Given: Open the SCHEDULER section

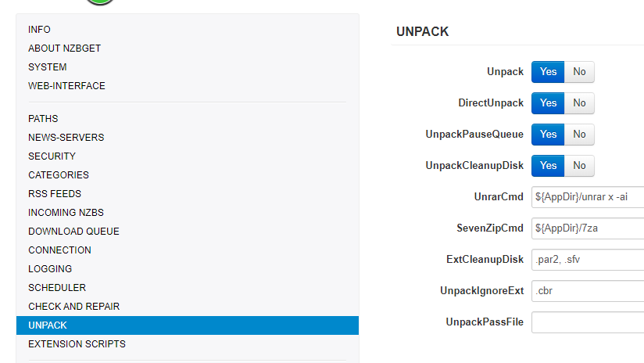Looking at the screenshot, I should (x=57, y=288).
